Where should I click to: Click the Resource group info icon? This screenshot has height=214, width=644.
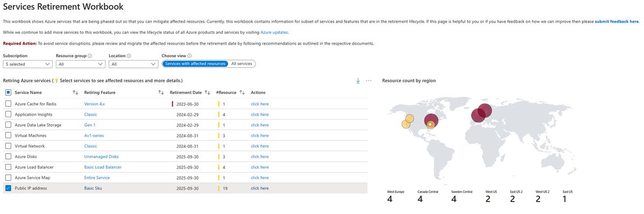(90, 55)
